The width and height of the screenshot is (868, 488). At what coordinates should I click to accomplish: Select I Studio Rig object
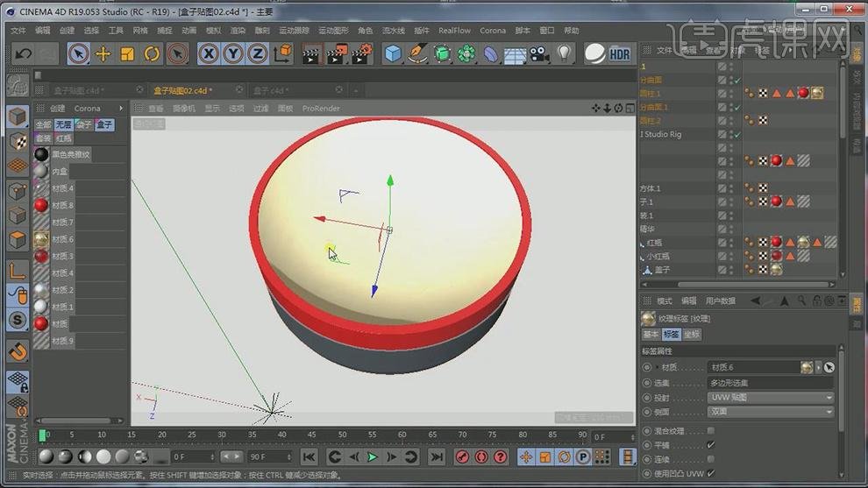[x=660, y=134]
